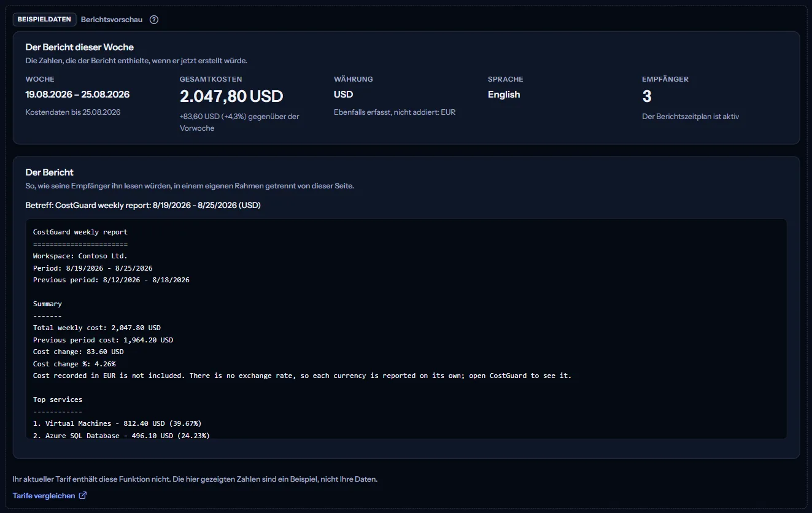The image size is (812, 513).
Task: Click the note Ebenfalls erfasst, nicht addiert: EUR
Action: pyautogui.click(x=395, y=112)
